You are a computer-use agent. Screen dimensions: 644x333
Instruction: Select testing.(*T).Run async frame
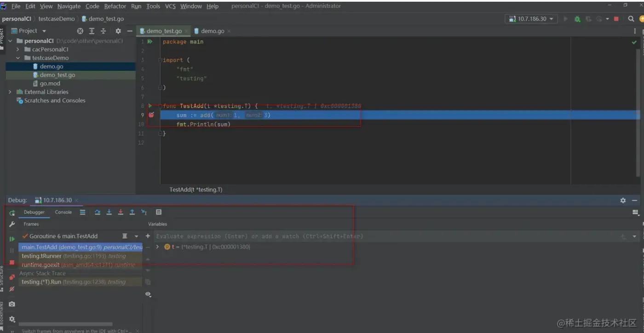click(80, 282)
